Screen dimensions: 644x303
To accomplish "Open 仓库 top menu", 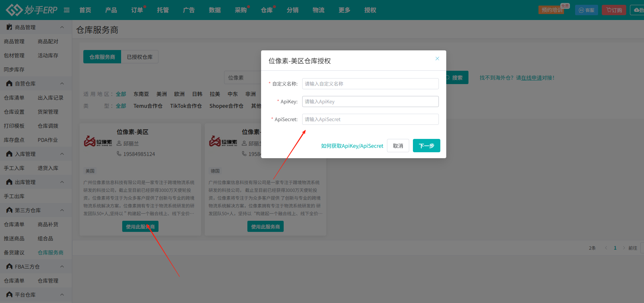I will tap(267, 10).
